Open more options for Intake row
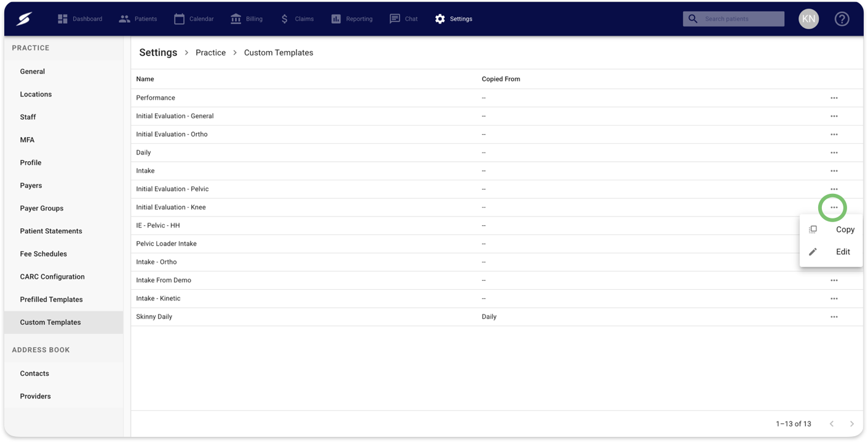The height and width of the screenshot is (443, 868). [x=834, y=171]
